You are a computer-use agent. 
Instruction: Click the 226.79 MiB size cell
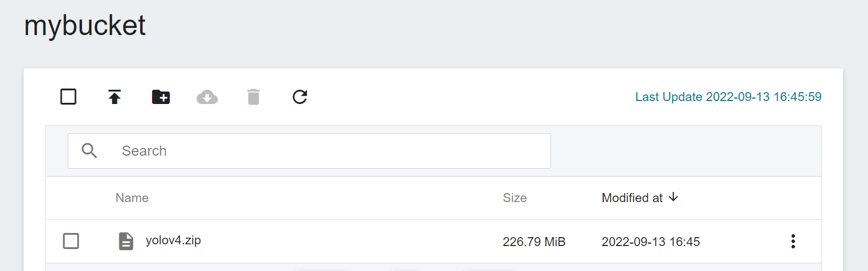click(x=534, y=242)
